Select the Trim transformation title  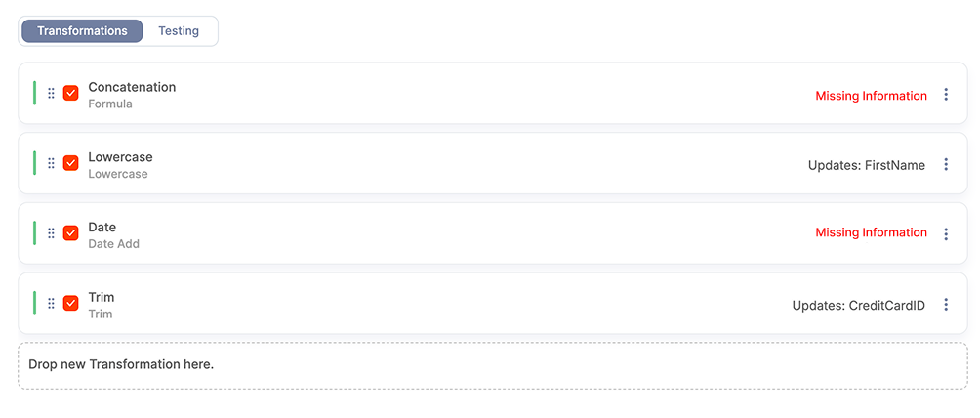tap(102, 297)
